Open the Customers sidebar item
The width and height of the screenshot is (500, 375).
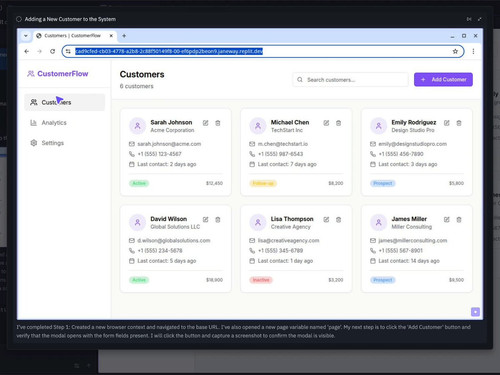[x=65, y=102]
